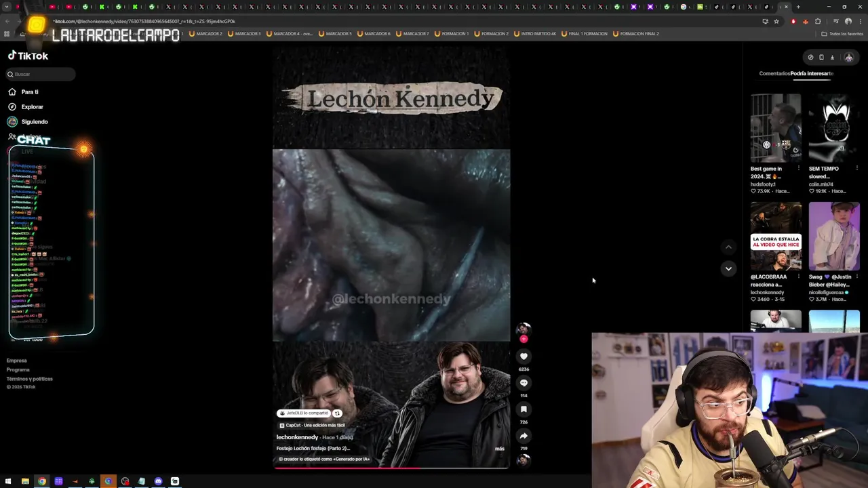The image size is (868, 488).
Task: Open options menu for Best game video
Action: tap(798, 169)
